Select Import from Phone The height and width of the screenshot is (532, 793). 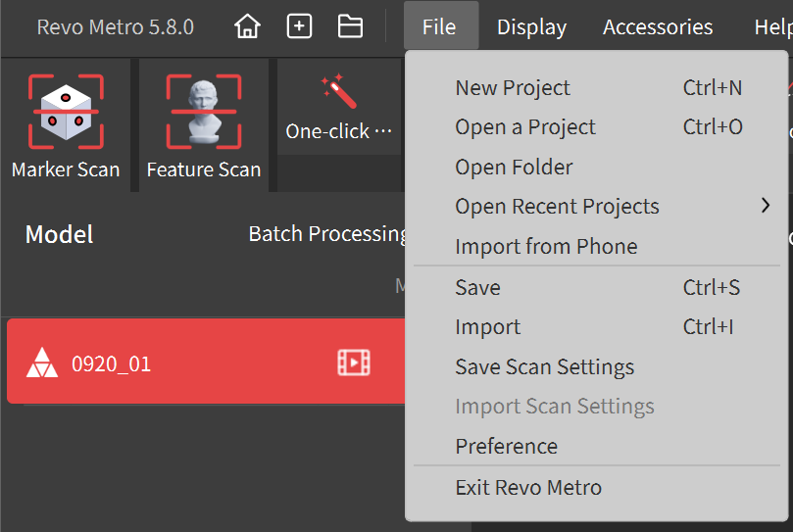pyautogui.click(x=546, y=247)
